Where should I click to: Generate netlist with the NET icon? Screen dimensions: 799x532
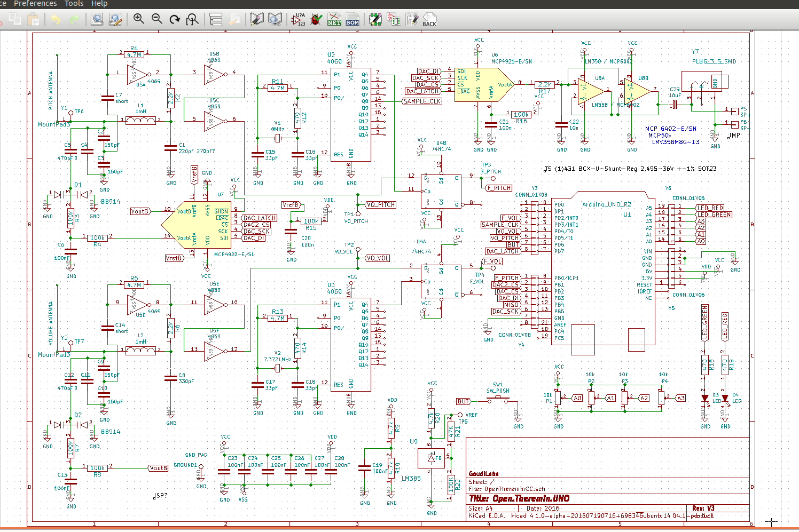coord(334,20)
